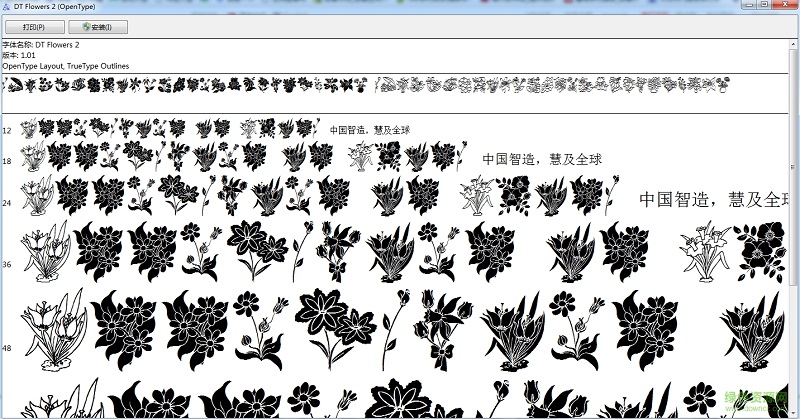
Task: Click the size label 12
Action: click(x=7, y=131)
